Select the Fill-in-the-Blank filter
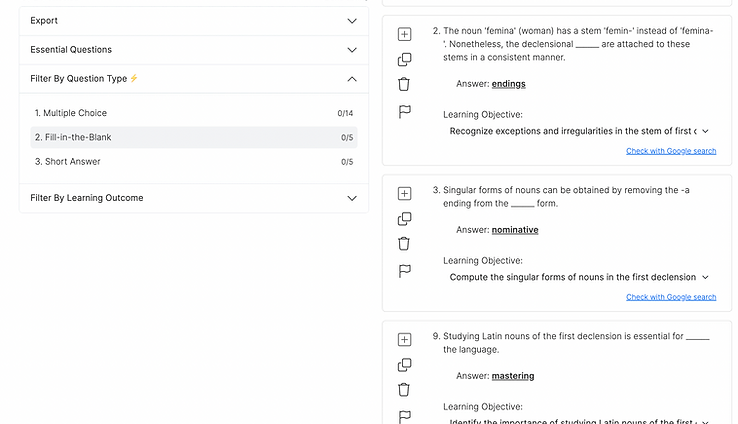Screen dimensions: 738x424 tap(194, 137)
